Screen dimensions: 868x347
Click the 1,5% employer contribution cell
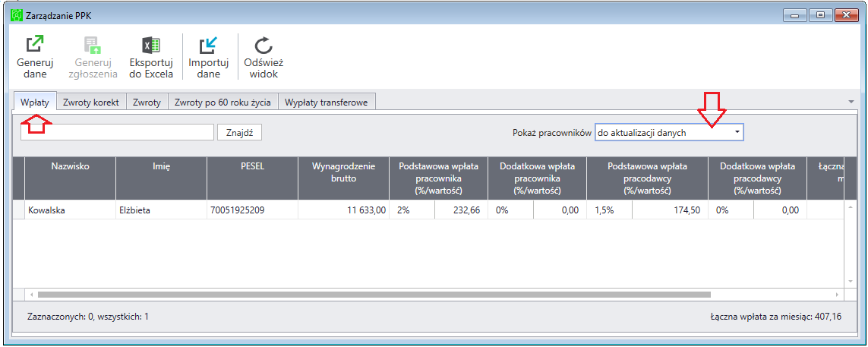coord(610,210)
